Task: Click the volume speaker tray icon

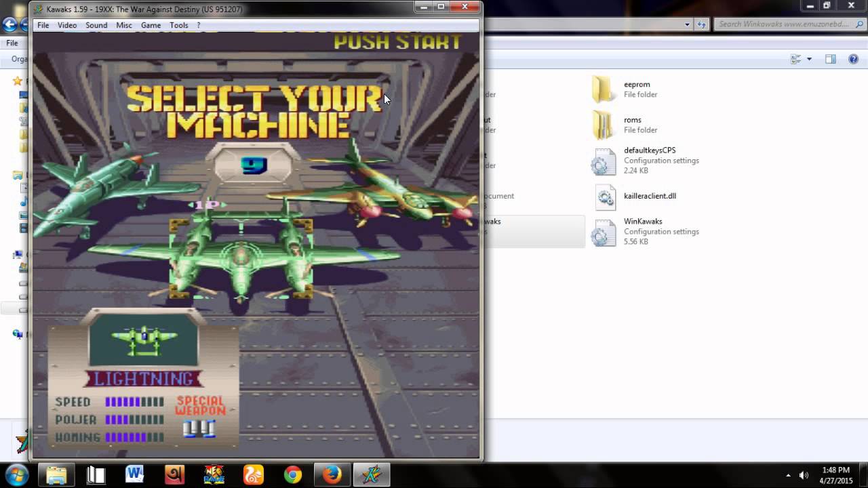Action: coord(804,475)
